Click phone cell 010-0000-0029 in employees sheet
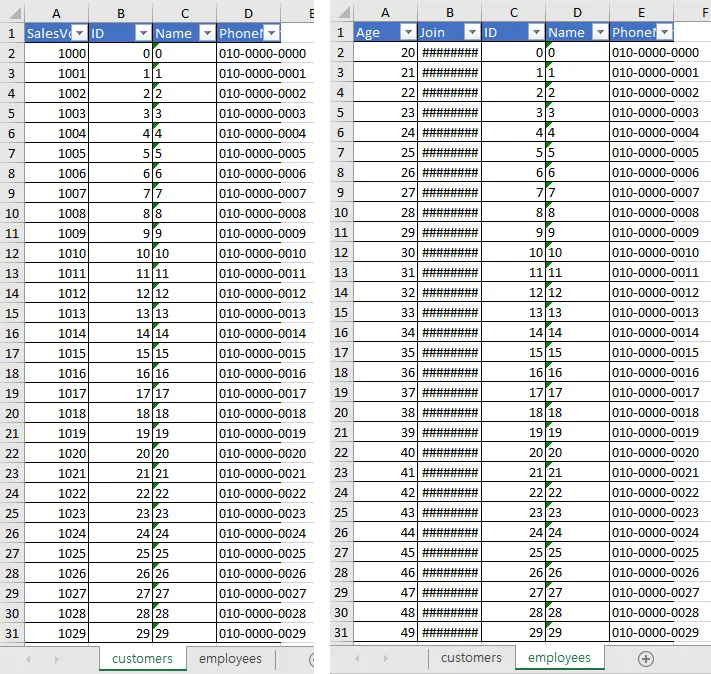711x674 pixels. pos(655,632)
